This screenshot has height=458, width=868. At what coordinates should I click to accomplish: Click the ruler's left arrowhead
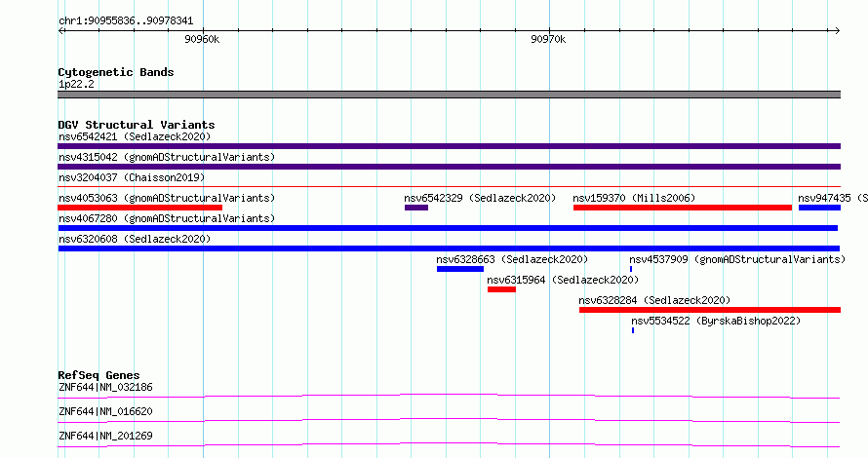pyautogui.click(x=61, y=31)
